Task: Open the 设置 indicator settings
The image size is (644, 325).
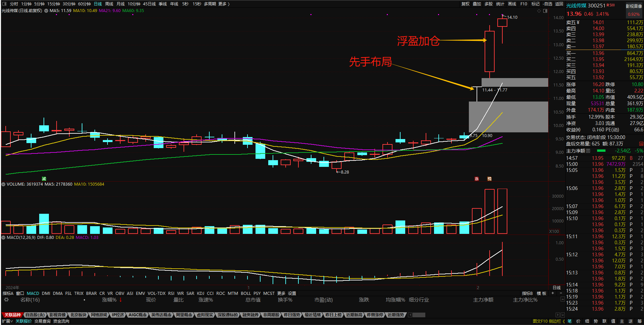Action: pos(292,293)
